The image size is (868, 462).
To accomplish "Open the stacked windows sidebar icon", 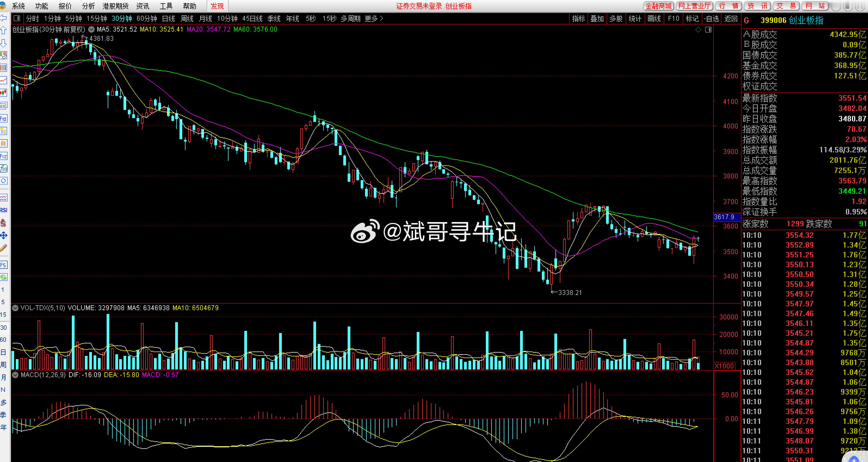I will (x=3, y=106).
